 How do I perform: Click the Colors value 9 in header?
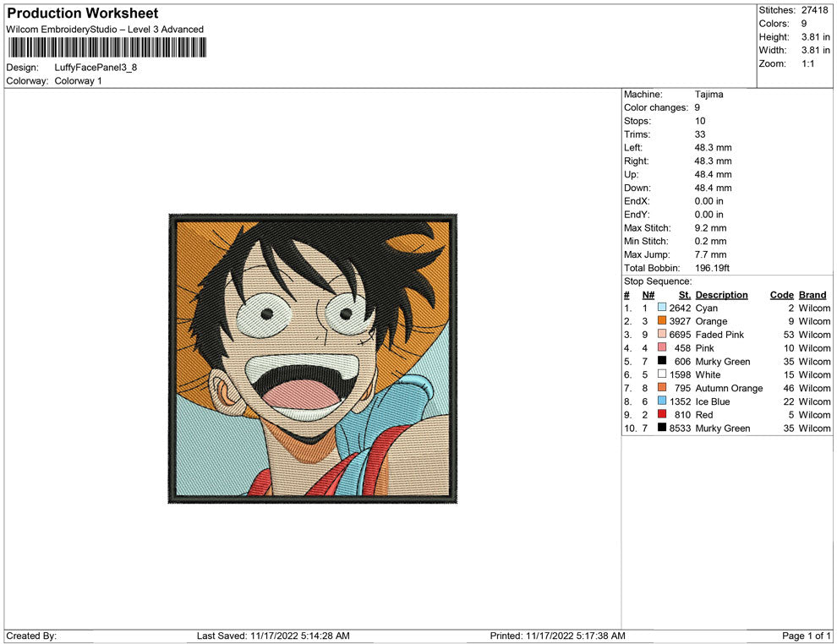point(804,24)
